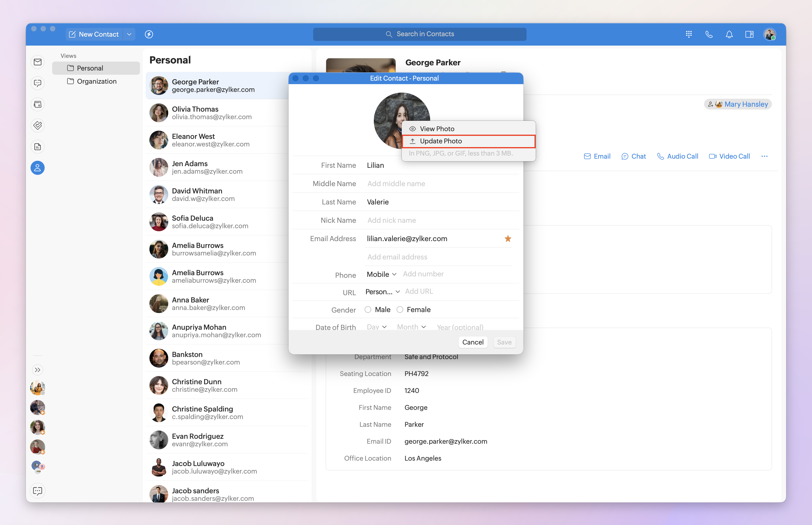Click the lightning quick actions icon
This screenshot has width=812, height=525.
coord(149,34)
